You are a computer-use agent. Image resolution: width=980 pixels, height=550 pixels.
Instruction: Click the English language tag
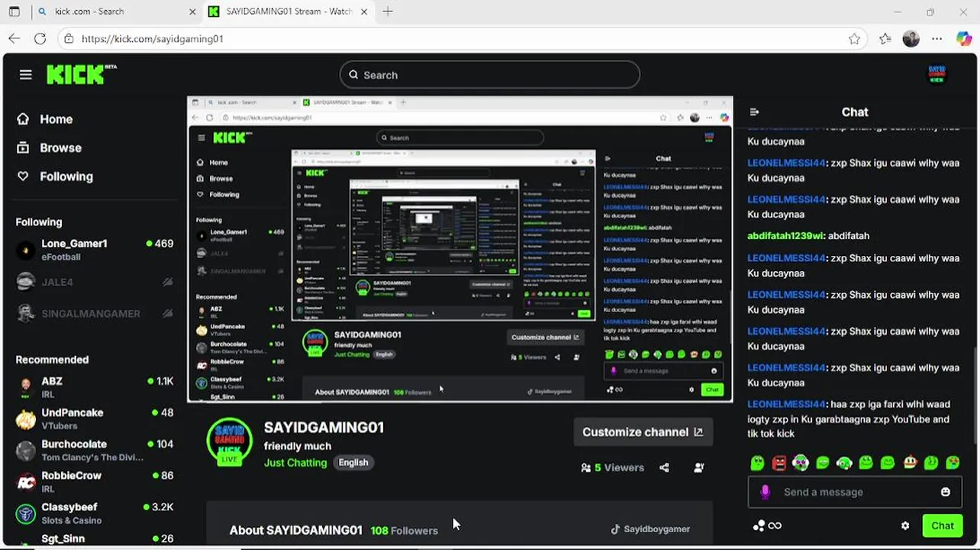tap(353, 462)
